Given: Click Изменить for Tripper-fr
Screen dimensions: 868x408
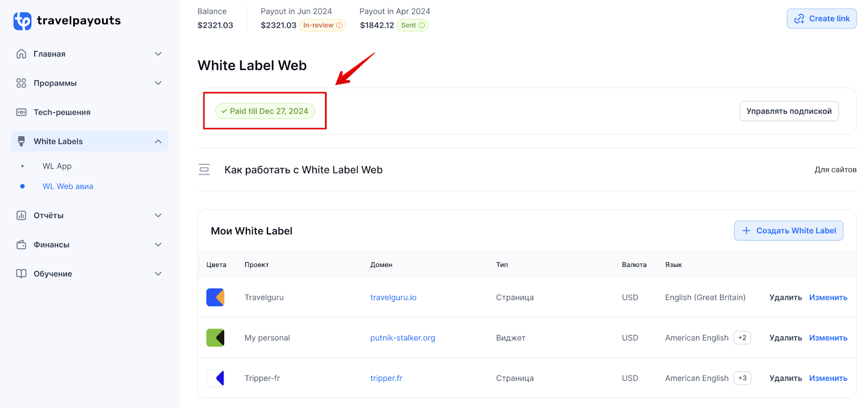Looking at the screenshot, I should click(828, 378).
